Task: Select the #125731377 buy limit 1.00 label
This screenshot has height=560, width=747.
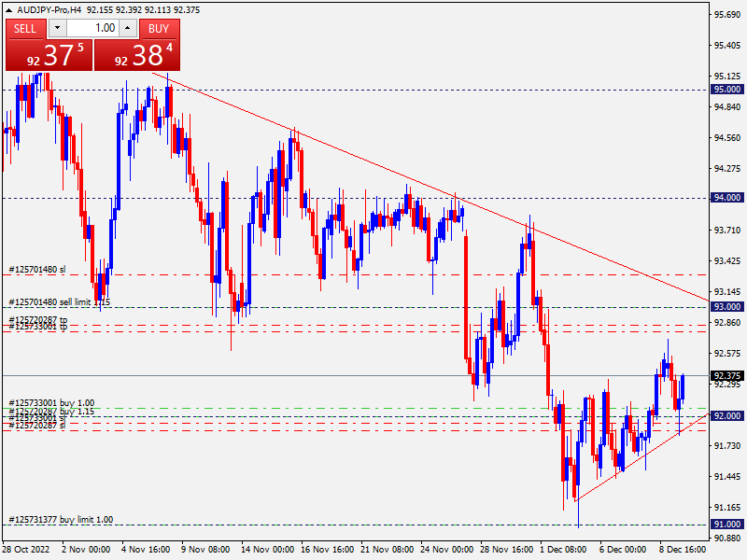Action: point(61,520)
